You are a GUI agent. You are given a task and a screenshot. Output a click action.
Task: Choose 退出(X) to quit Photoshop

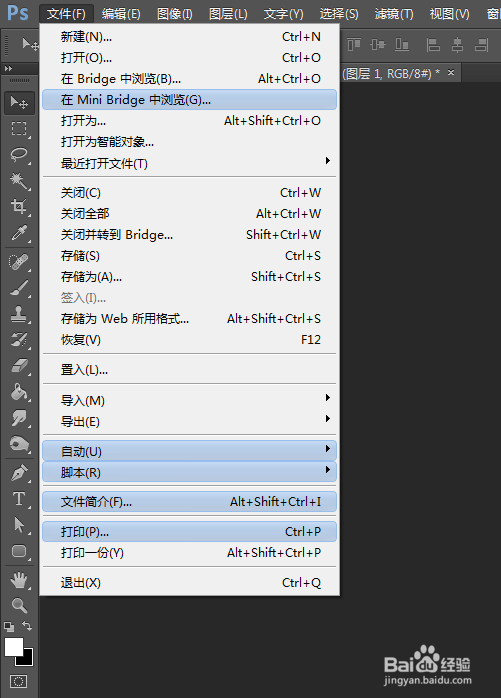190,582
